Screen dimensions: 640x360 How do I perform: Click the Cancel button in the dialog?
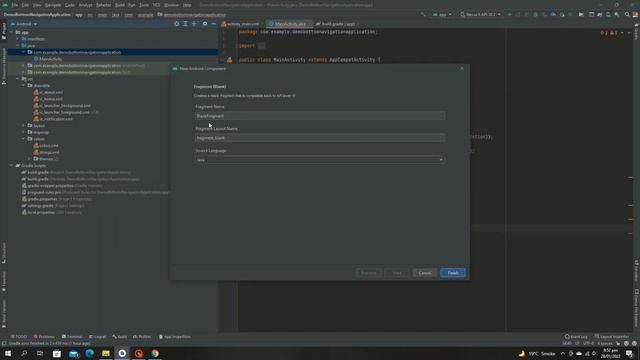coord(424,273)
